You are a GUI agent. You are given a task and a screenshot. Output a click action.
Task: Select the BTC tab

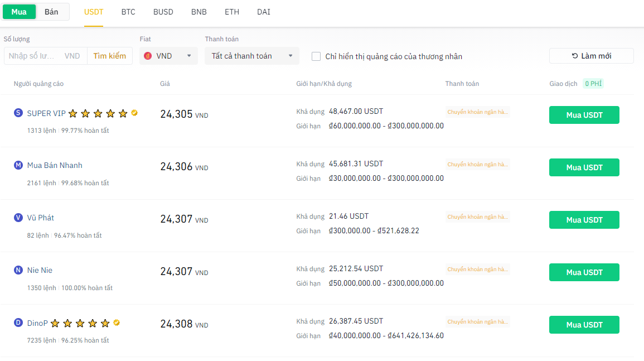tap(128, 12)
